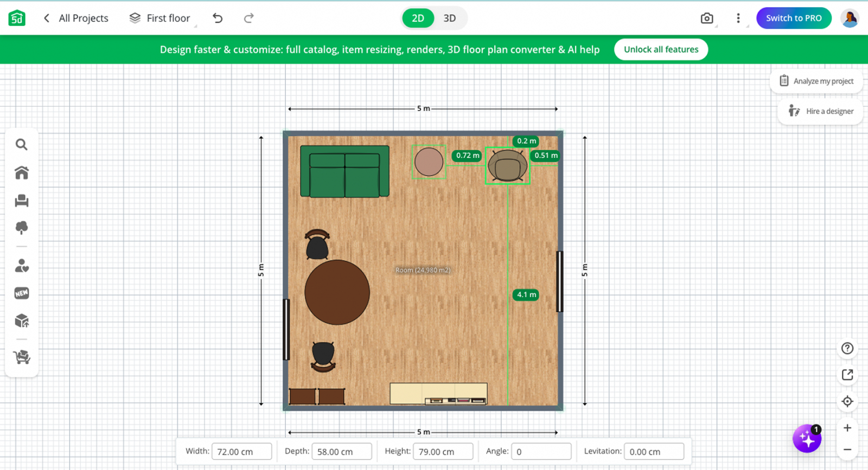
Task: Open the three-dot more options menu
Action: click(x=738, y=18)
